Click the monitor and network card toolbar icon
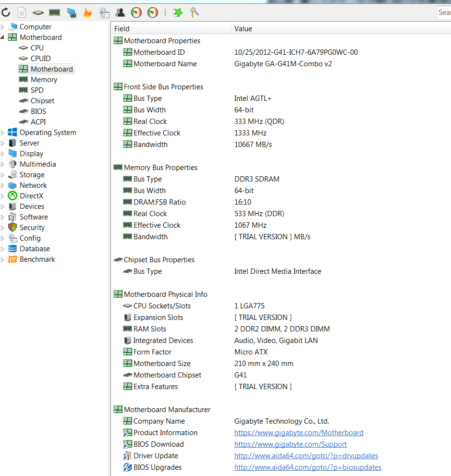This screenshot has width=451, height=476. (x=72, y=13)
